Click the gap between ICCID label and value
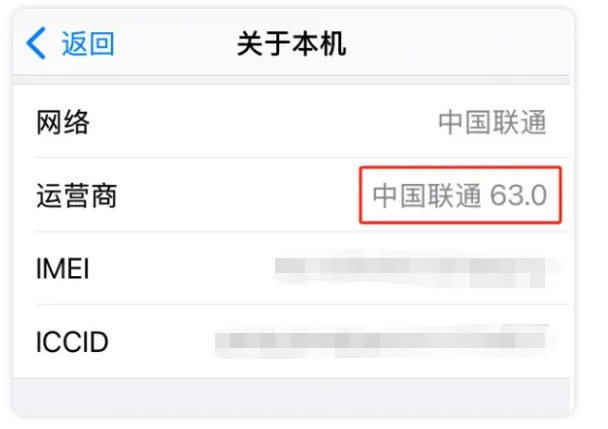608x429 pixels. point(161,342)
